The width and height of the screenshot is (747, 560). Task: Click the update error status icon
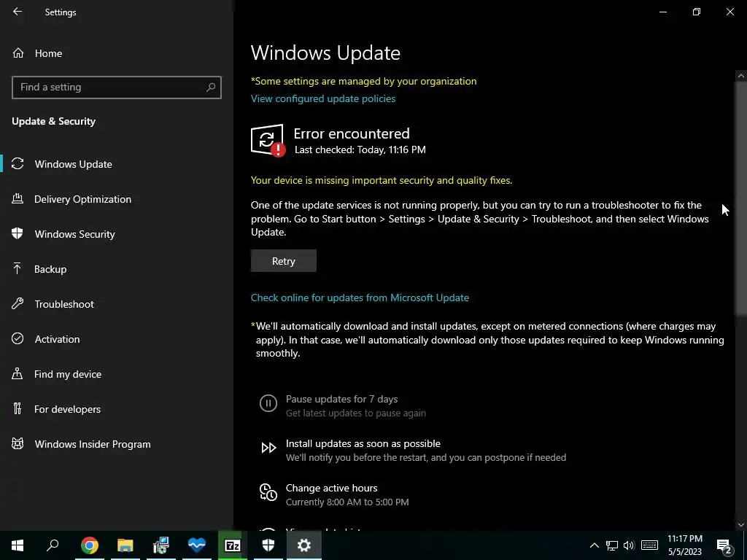[268, 141]
